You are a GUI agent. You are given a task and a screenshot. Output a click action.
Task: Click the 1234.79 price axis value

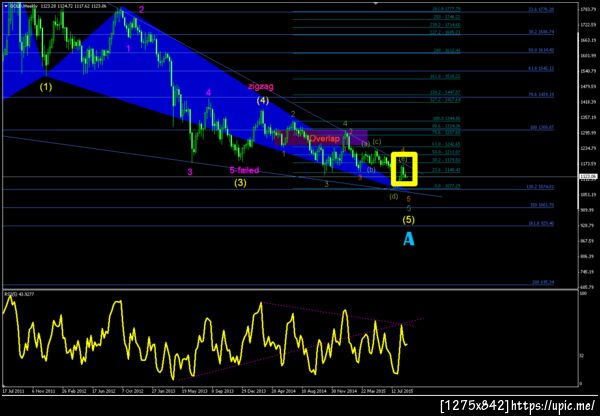click(x=588, y=148)
